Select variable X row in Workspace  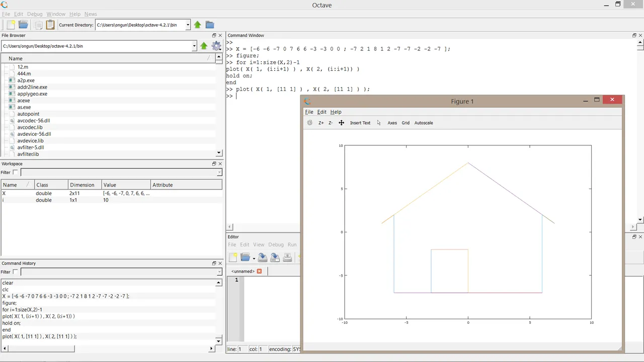click(111, 193)
